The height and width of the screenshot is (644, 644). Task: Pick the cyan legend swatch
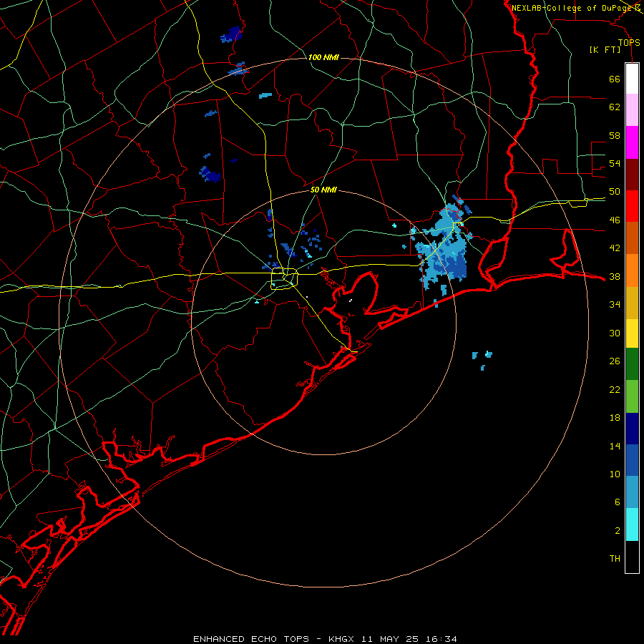point(632,525)
